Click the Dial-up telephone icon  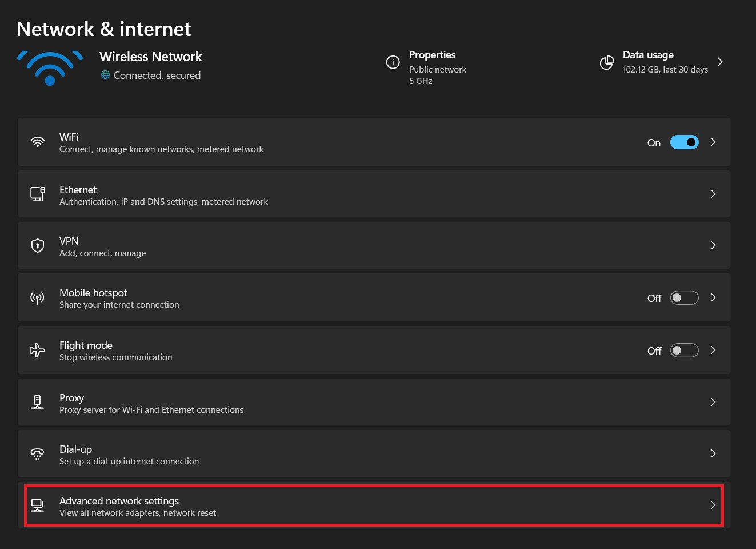point(37,454)
